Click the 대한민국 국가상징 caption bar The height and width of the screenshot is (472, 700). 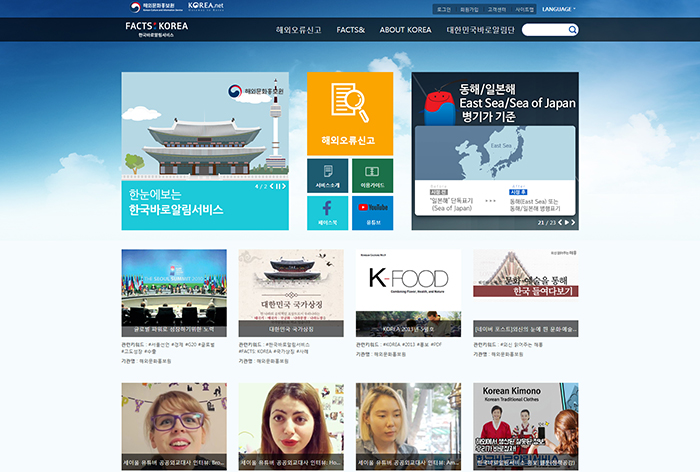click(x=291, y=329)
